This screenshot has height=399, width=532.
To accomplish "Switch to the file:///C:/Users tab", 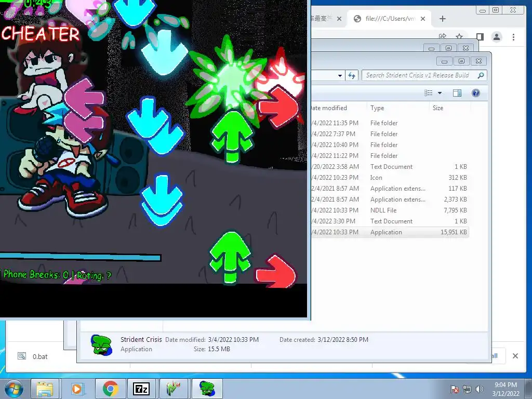I will click(x=389, y=19).
